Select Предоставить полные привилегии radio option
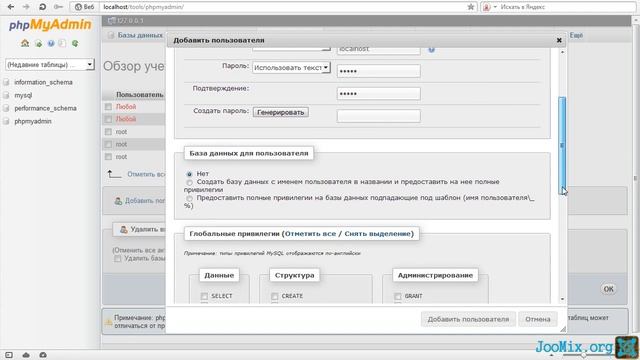 click(x=189, y=198)
